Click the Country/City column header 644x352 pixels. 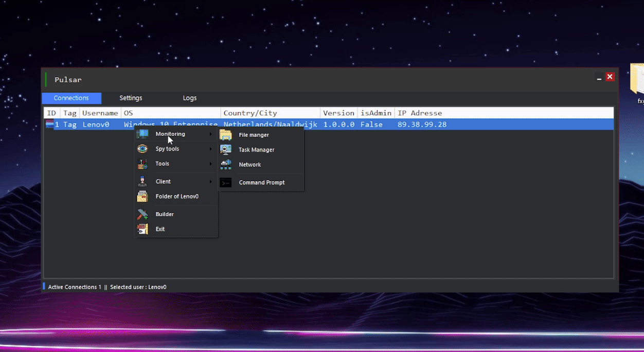click(250, 113)
